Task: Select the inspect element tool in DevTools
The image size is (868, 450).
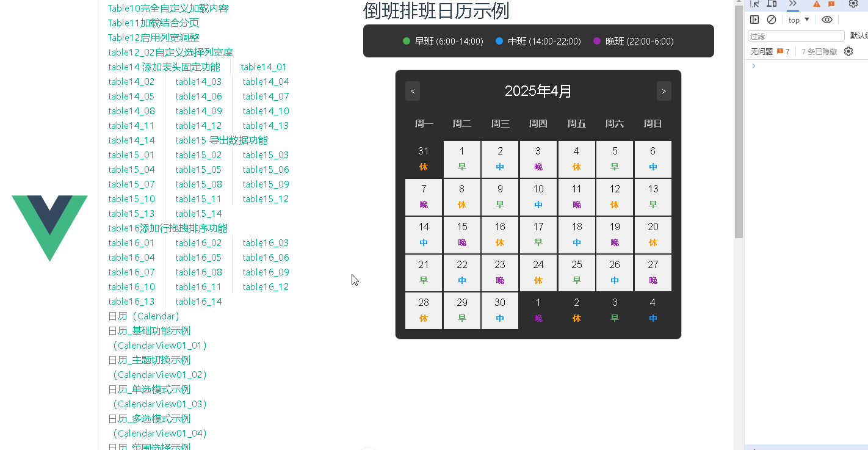Action: 754,4
